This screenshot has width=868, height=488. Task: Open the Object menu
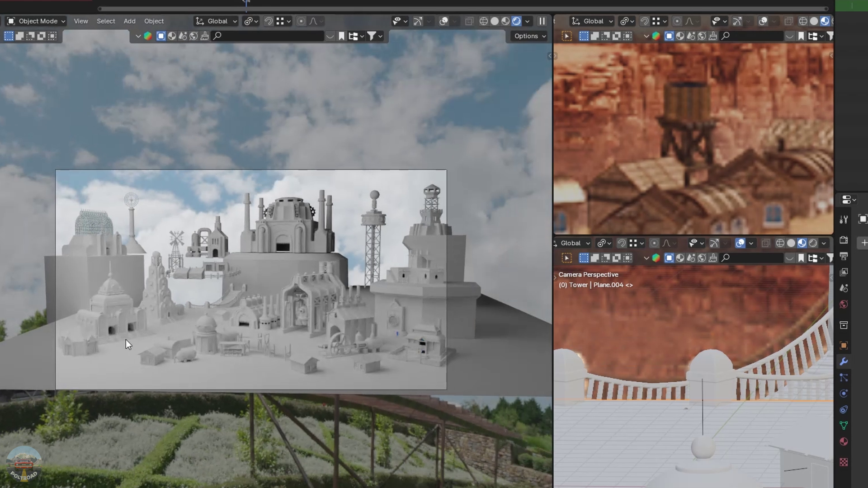point(154,21)
